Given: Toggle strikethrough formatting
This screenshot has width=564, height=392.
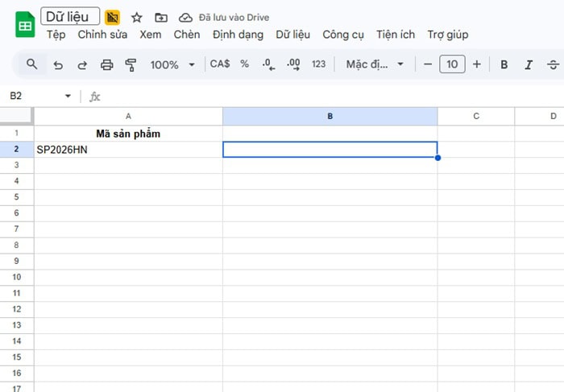Looking at the screenshot, I should coord(553,64).
